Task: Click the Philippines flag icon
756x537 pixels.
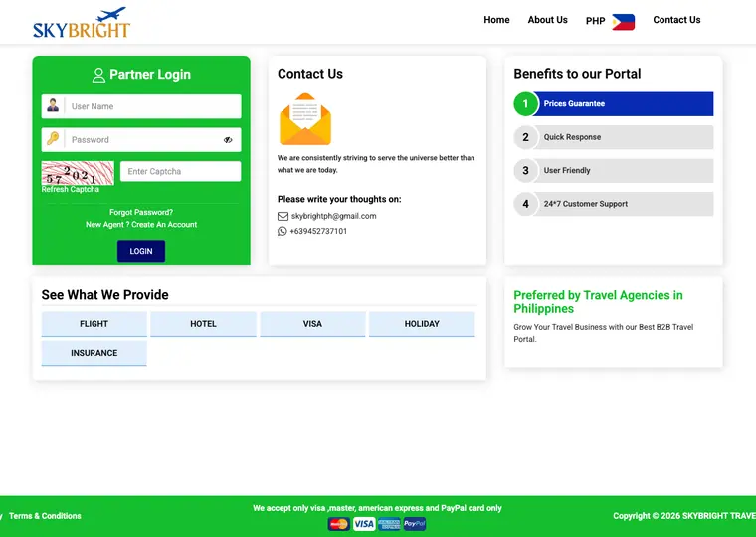Action: [x=623, y=22]
